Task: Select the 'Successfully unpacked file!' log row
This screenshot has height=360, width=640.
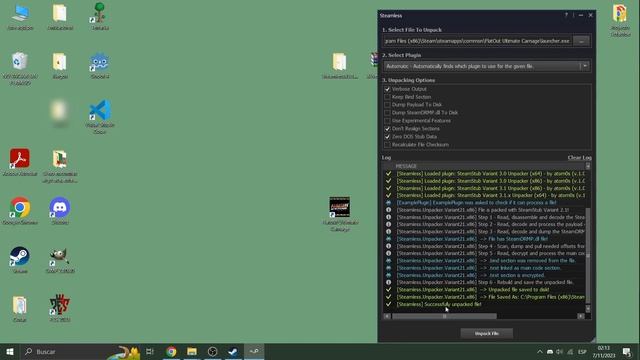Action: 484,304
